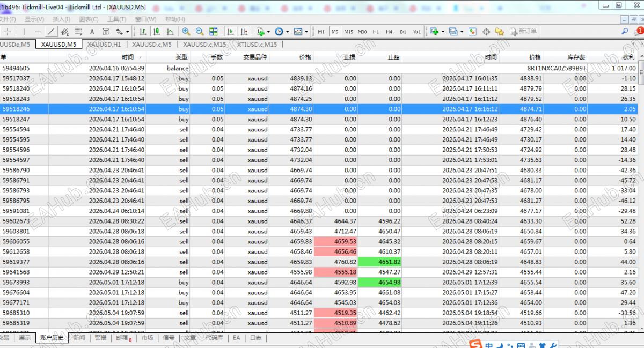Image resolution: width=644 pixels, height=348 pixels.
Task: Switch chart to bar chart mode
Action: coord(143,32)
